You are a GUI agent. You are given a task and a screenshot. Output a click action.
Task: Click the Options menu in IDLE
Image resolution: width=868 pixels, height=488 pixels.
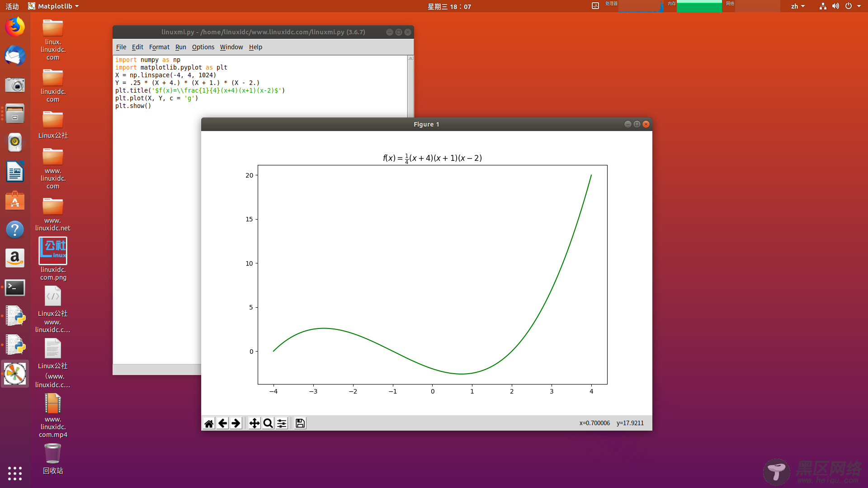coord(203,47)
